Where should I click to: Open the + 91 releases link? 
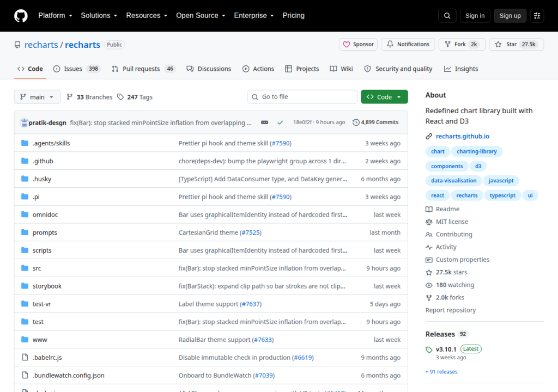pyautogui.click(x=441, y=372)
